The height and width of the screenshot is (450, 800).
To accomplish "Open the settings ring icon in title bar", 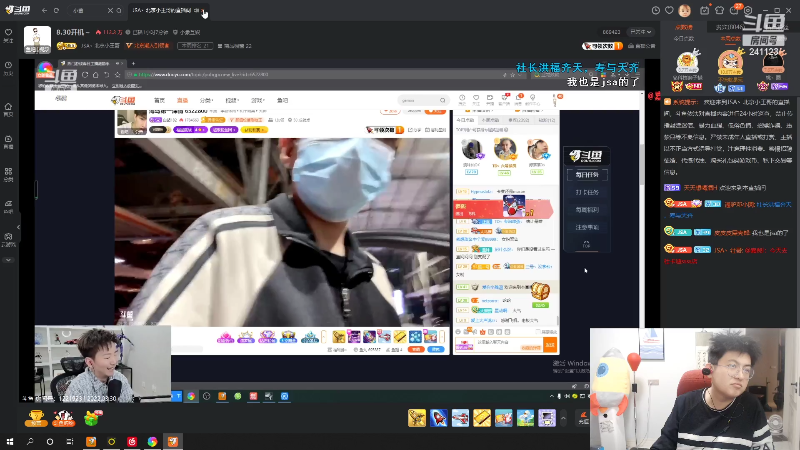I will click(748, 10).
